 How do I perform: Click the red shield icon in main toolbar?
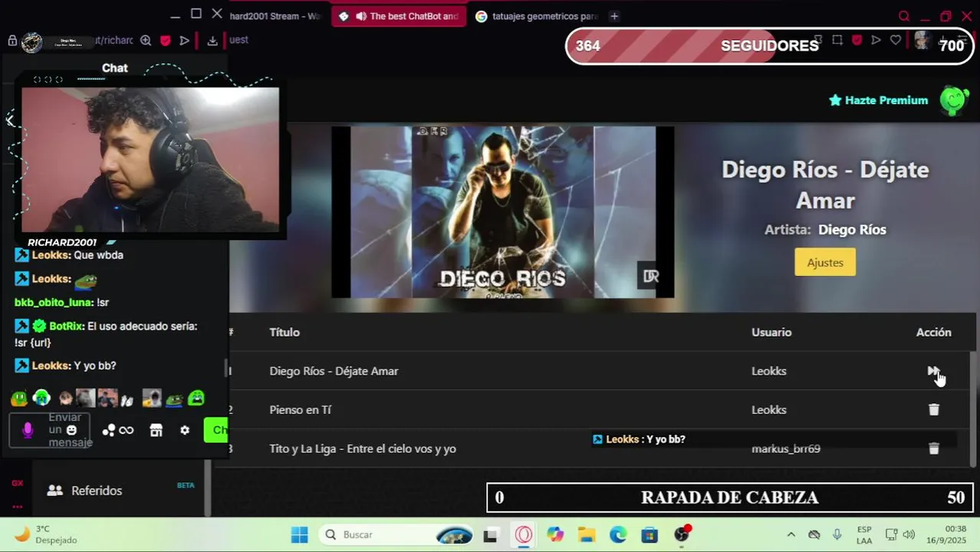tap(857, 41)
